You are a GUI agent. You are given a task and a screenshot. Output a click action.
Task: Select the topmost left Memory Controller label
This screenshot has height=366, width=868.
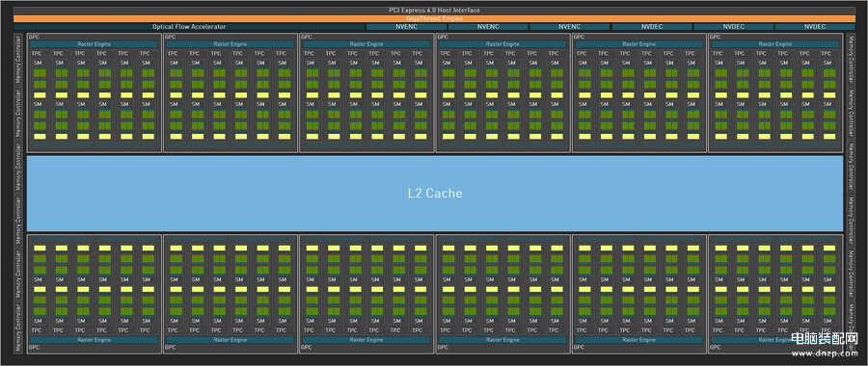tap(19, 59)
